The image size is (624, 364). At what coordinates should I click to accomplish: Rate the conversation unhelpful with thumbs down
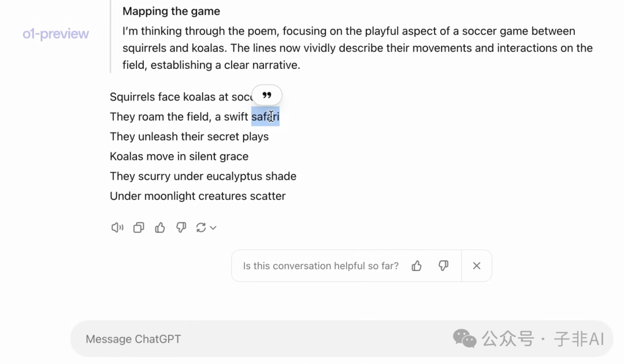point(443,266)
